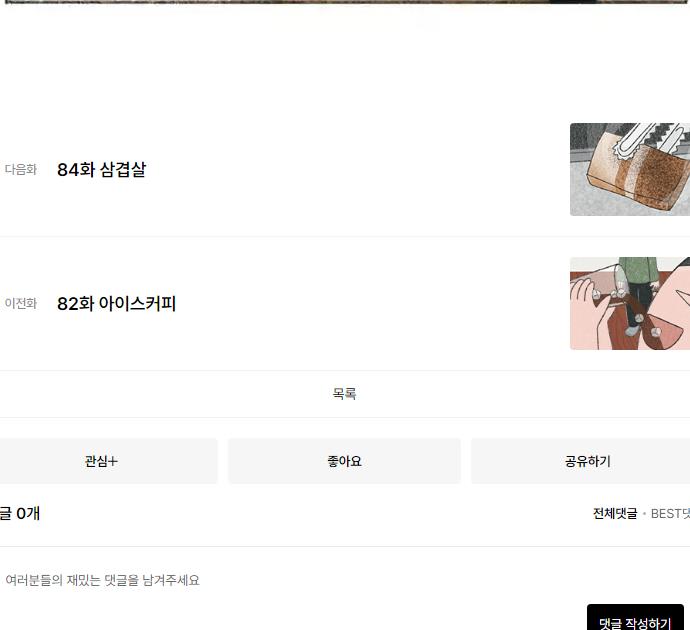Open next episode 84화 삼겹살 title
Image resolution: width=690 pixels, height=630 pixels.
101,169
